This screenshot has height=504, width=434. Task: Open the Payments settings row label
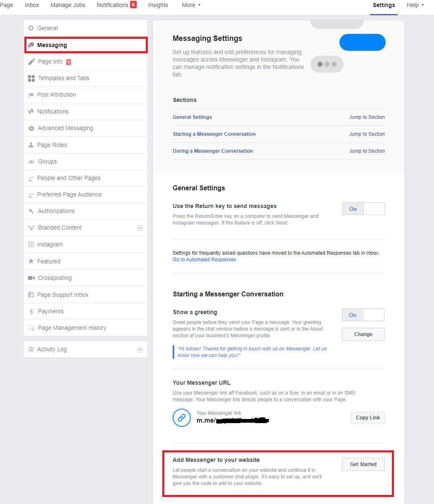51,311
